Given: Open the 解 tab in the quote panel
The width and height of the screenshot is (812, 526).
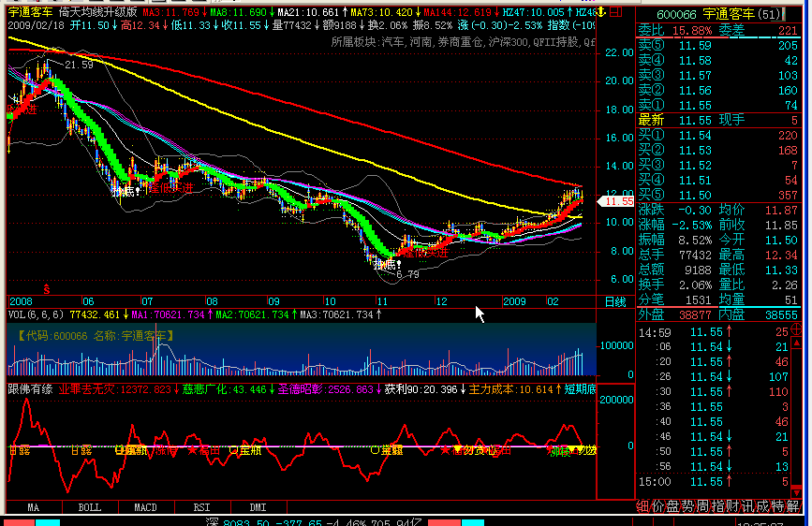Looking at the screenshot, I should (x=793, y=506).
